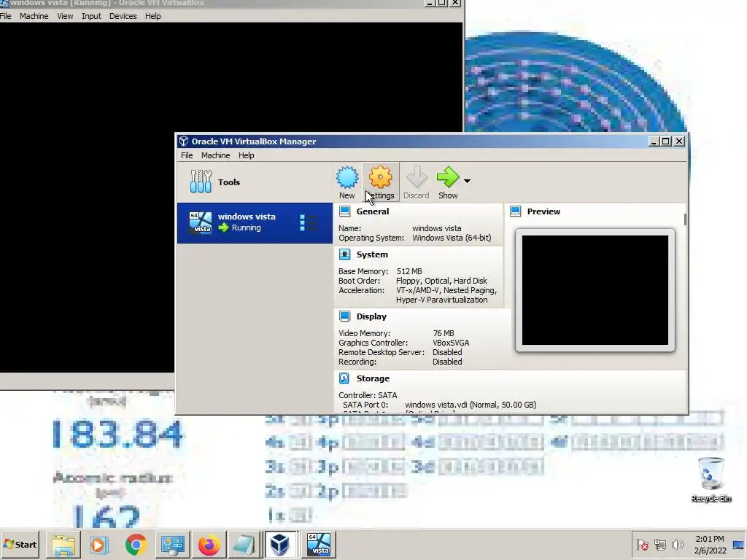The image size is (747, 560).
Task: Switch to VirtualBox Manager taskbar button
Action: click(281, 545)
